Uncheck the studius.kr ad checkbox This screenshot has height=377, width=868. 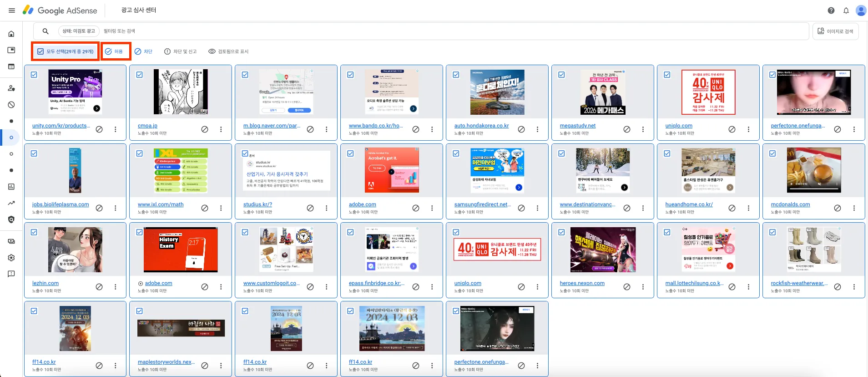tap(245, 153)
